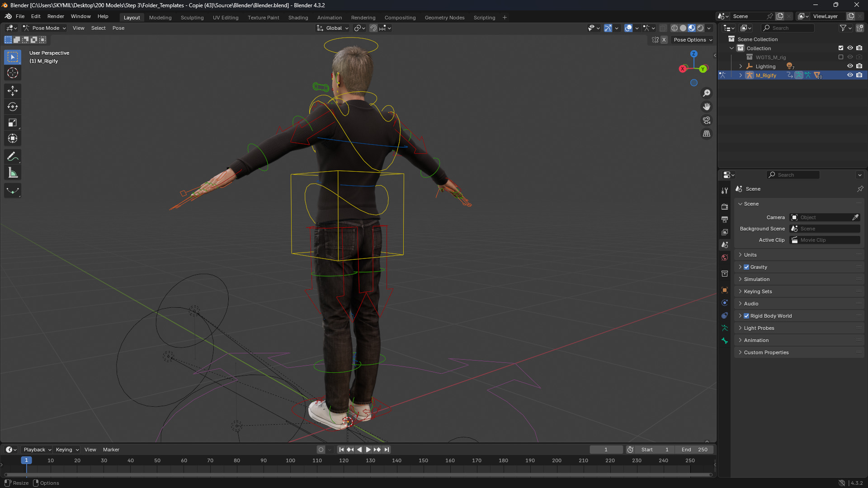The height and width of the screenshot is (488, 868).
Task: Toggle auto keying record button
Action: pyautogui.click(x=321, y=450)
